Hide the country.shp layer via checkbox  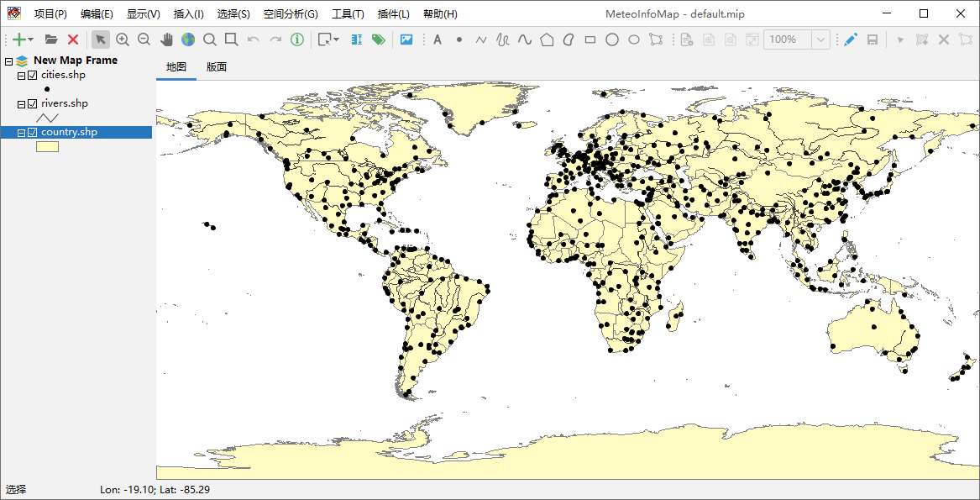click(x=33, y=133)
